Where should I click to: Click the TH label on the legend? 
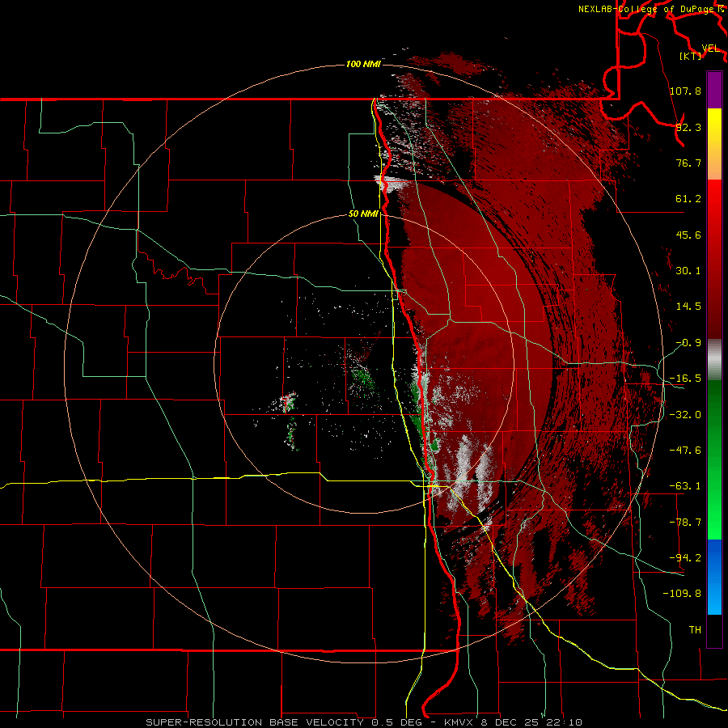(695, 629)
